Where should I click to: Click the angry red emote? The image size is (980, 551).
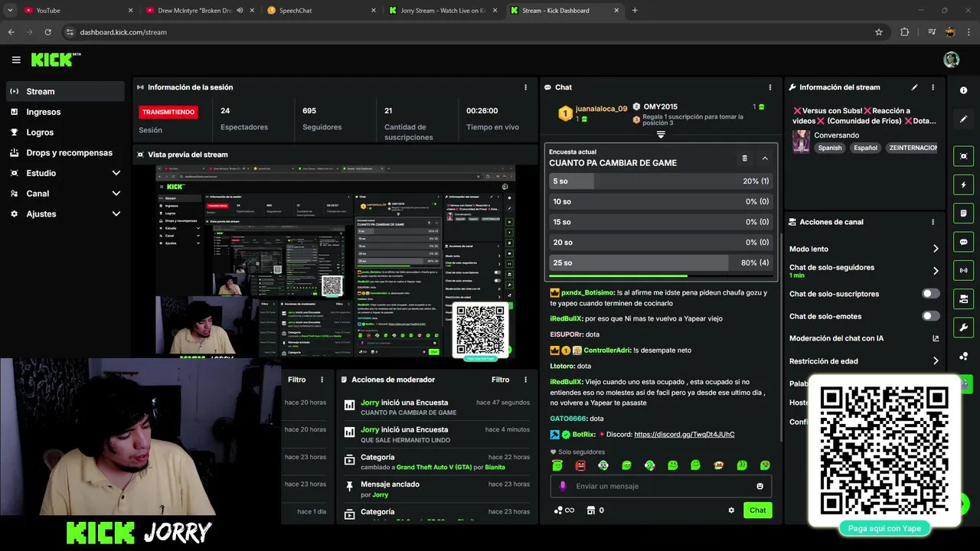point(580,465)
